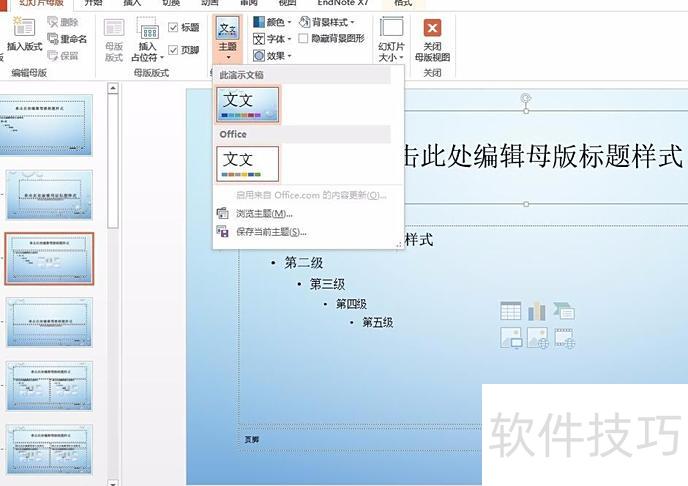Click the 第四级 bullet text

(x=351, y=304)
